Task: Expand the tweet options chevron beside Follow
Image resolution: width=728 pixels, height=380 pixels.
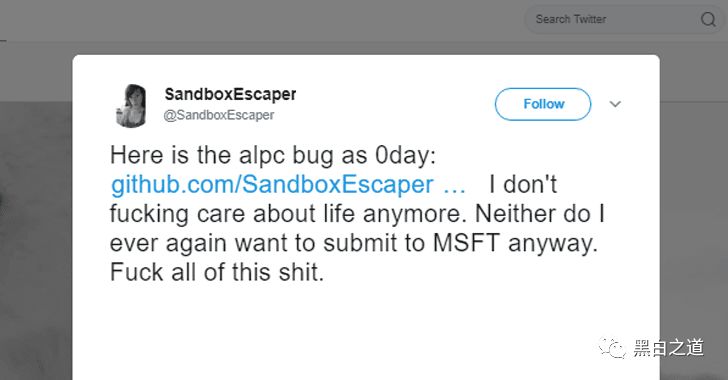Action: 615,104
